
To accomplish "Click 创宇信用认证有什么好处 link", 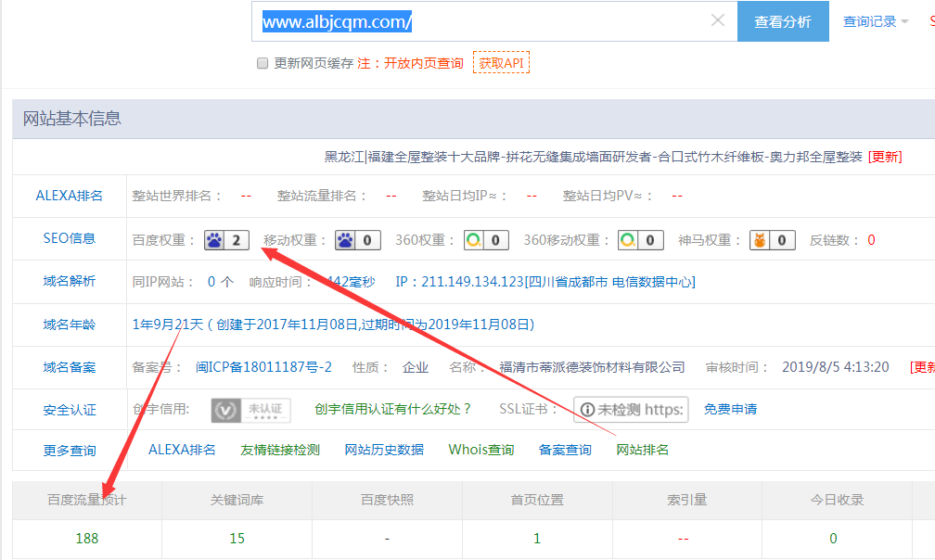I will (393, 409).
